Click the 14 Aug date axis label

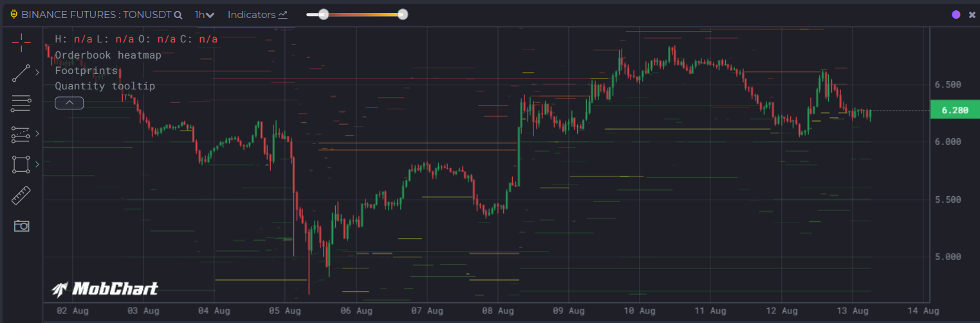(923, 311)
